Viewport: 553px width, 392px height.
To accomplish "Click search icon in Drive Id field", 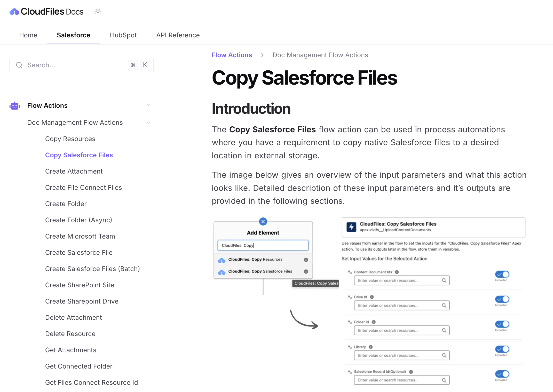I will [444, 305].
